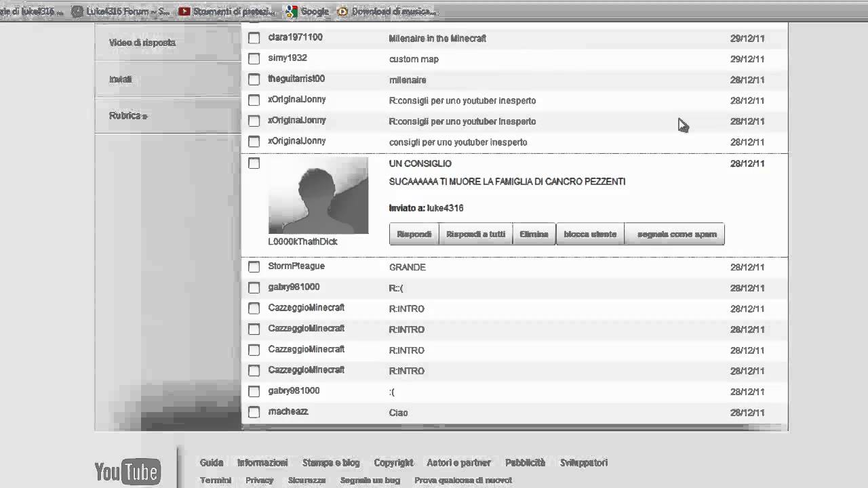Open sender clara1971100

295,37
